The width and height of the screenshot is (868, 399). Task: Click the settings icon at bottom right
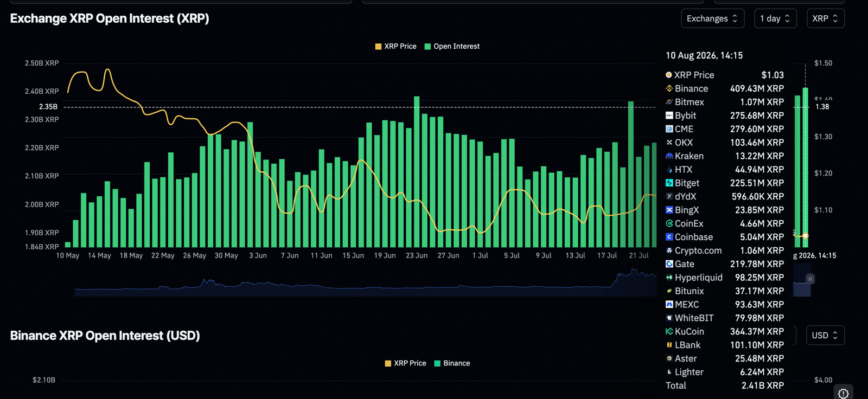coord(843,393)
